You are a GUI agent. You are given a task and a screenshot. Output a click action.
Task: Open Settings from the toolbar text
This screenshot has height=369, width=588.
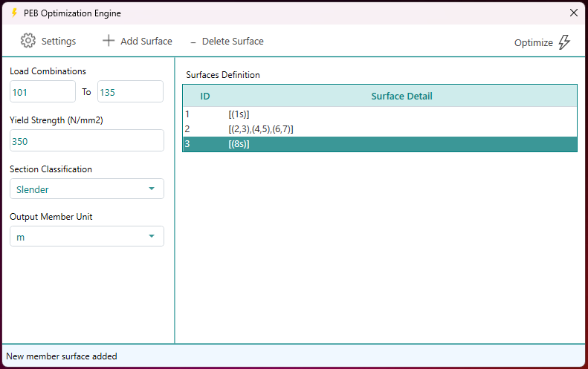click(x=58, y=42)
